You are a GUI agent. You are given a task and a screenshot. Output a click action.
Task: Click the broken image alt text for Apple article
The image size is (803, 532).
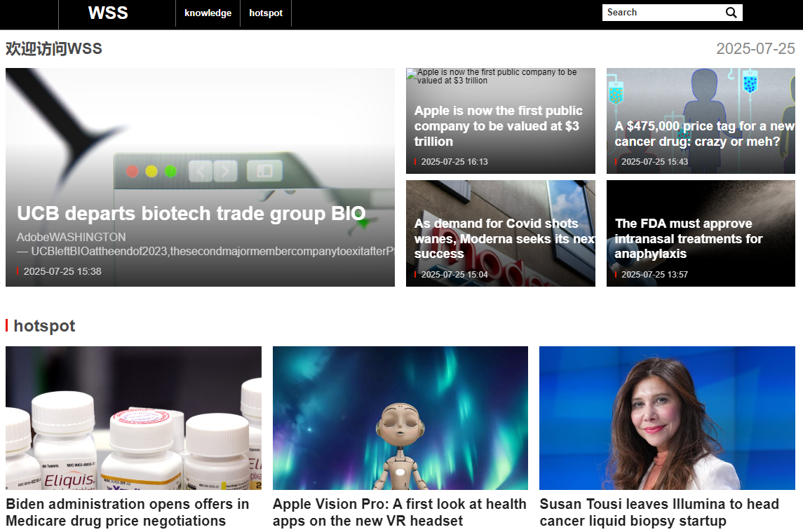pos(497,76)
